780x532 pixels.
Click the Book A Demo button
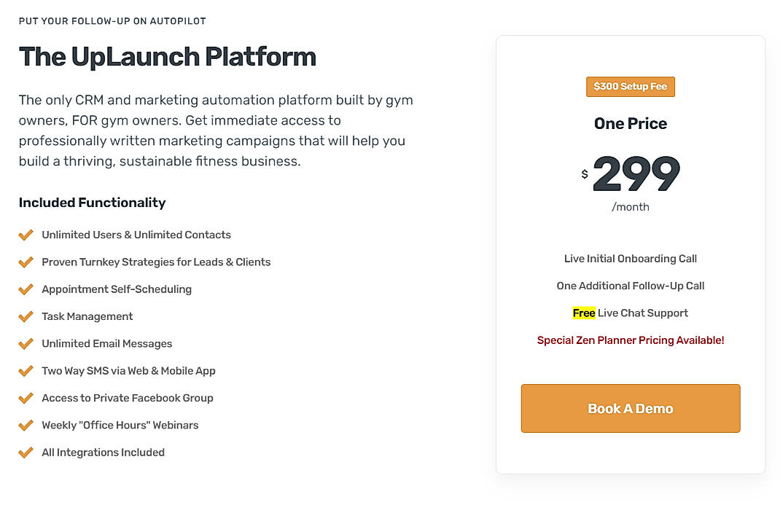(x=630, y=408)
